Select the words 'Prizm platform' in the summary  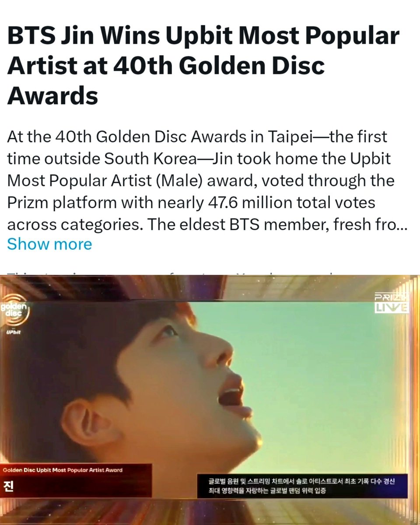pyautogui.click(x=62, y=202)
